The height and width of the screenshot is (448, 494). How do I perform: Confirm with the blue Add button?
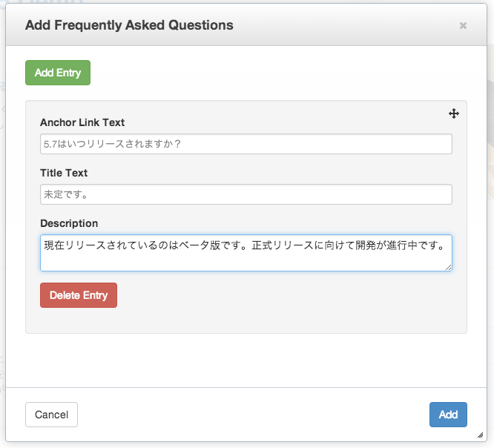click(448, 415)
